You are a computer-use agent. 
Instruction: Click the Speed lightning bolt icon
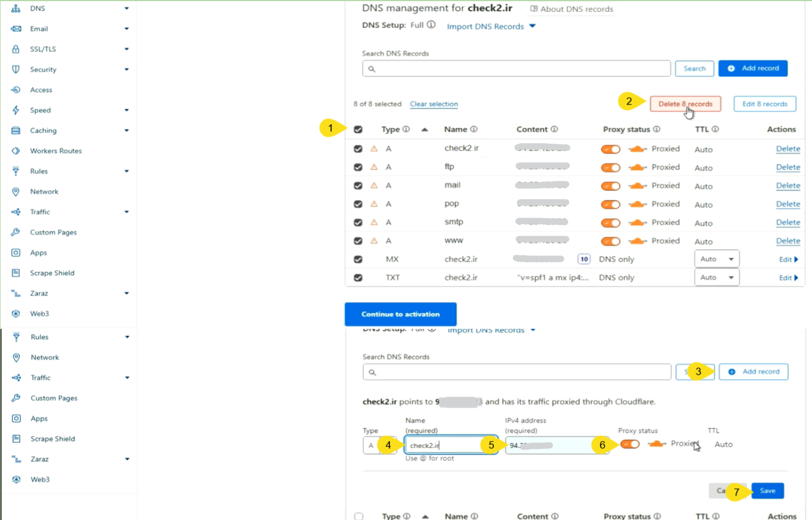(x=16, y=110)
